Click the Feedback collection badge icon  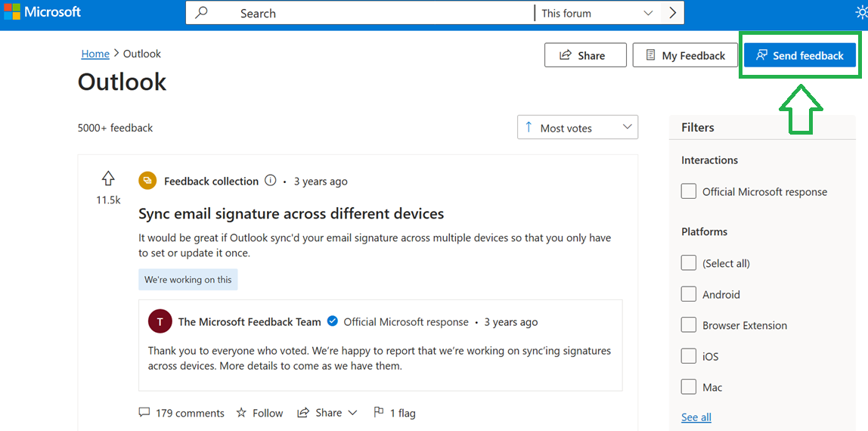click(x=147, y=181)
